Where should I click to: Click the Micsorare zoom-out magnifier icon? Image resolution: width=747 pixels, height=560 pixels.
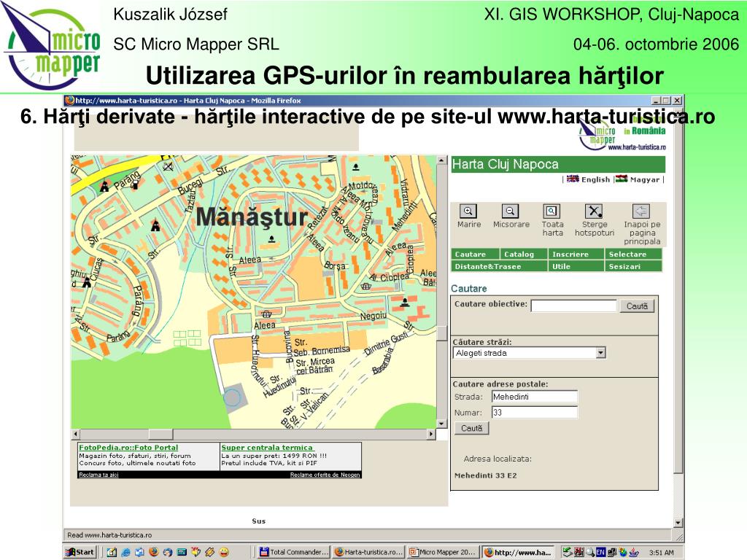coord(510,211)
